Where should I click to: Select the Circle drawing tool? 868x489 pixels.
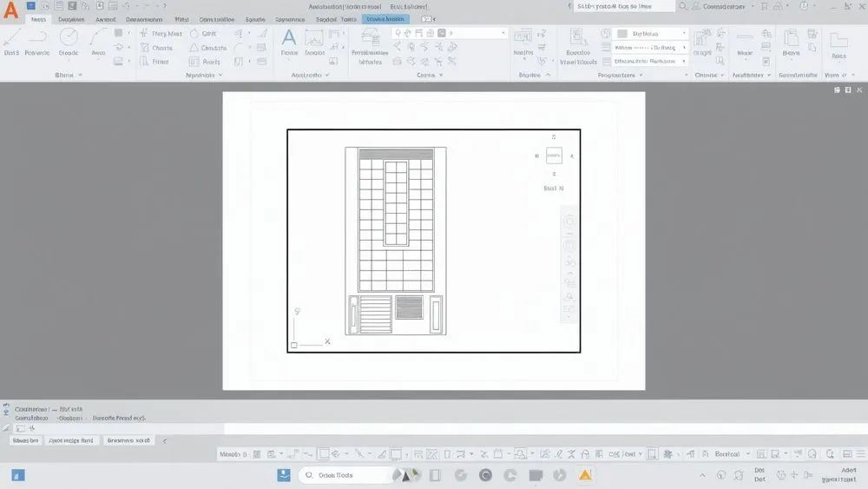tap(69, 42)
